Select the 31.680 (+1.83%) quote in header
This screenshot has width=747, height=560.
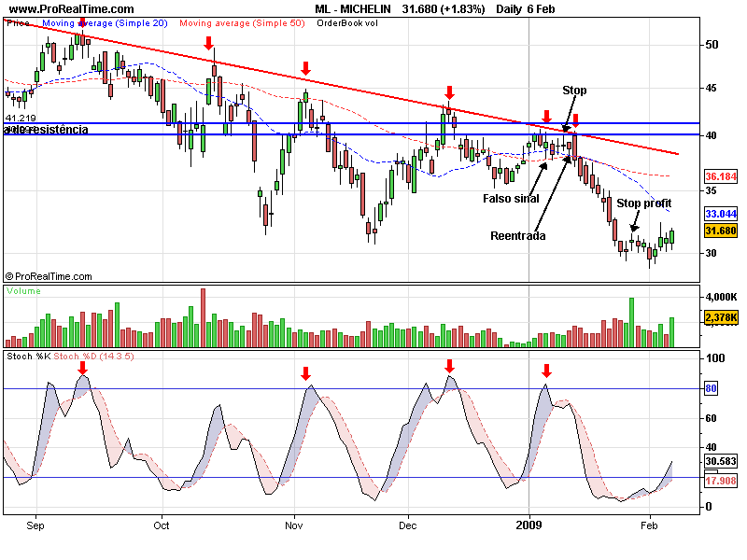point(443,9)
